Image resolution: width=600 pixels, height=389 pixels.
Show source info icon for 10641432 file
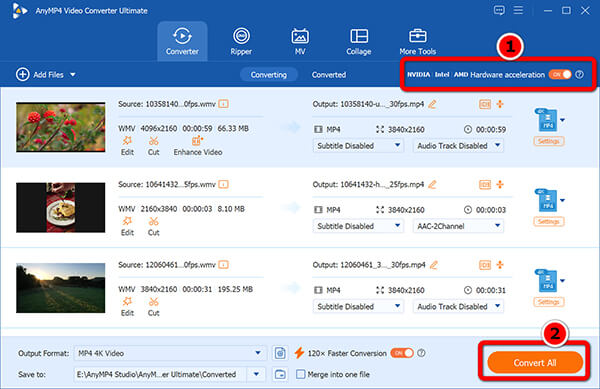point(223,184)
